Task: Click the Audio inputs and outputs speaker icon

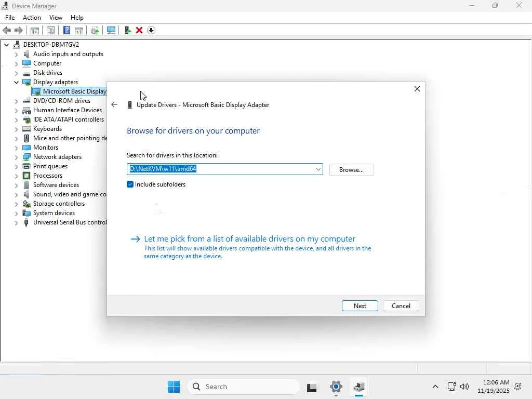Action: (x=26, y=54)
